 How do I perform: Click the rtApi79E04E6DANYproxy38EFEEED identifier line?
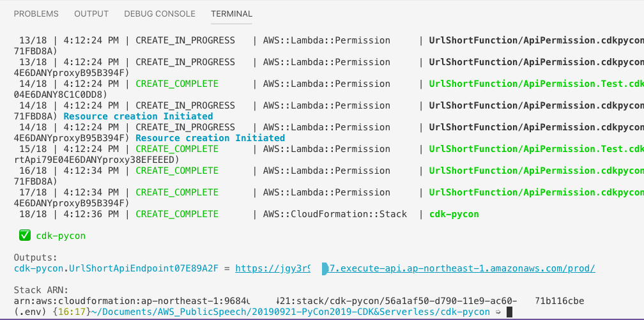coord(96,160)
